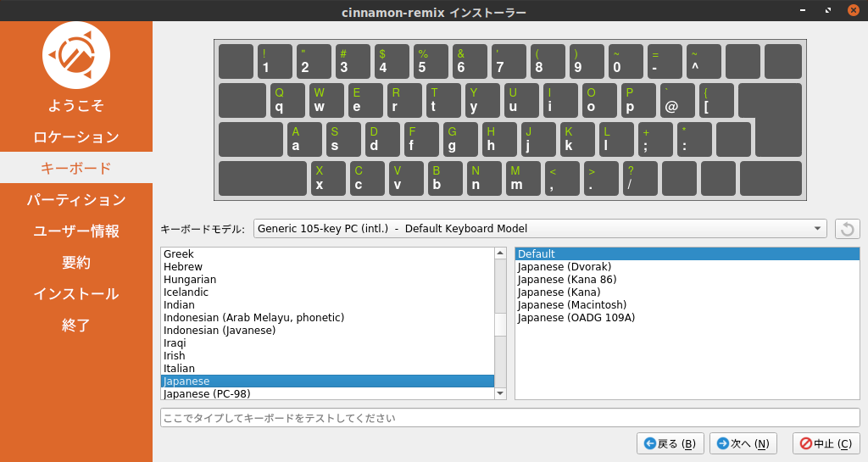Select the Default variant
868x462 pixels.
coord(687,254)
